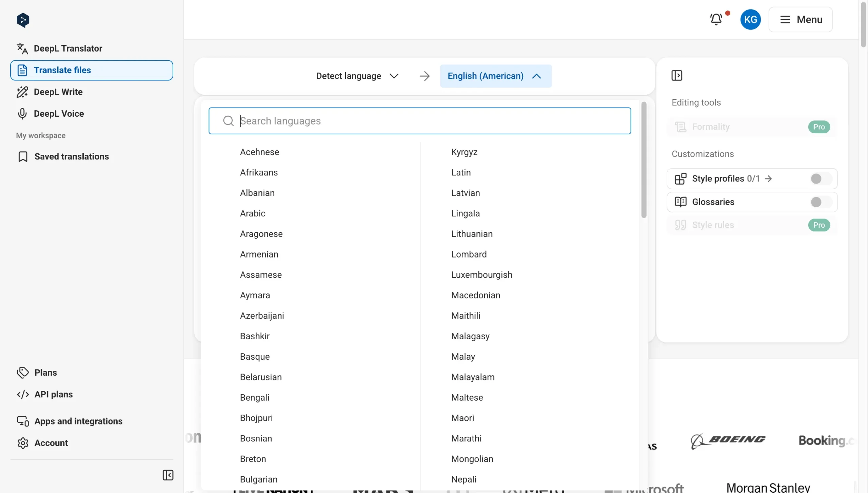Click the DeepL logo icon
Screen dimensions: 868x493
[23, 20]
